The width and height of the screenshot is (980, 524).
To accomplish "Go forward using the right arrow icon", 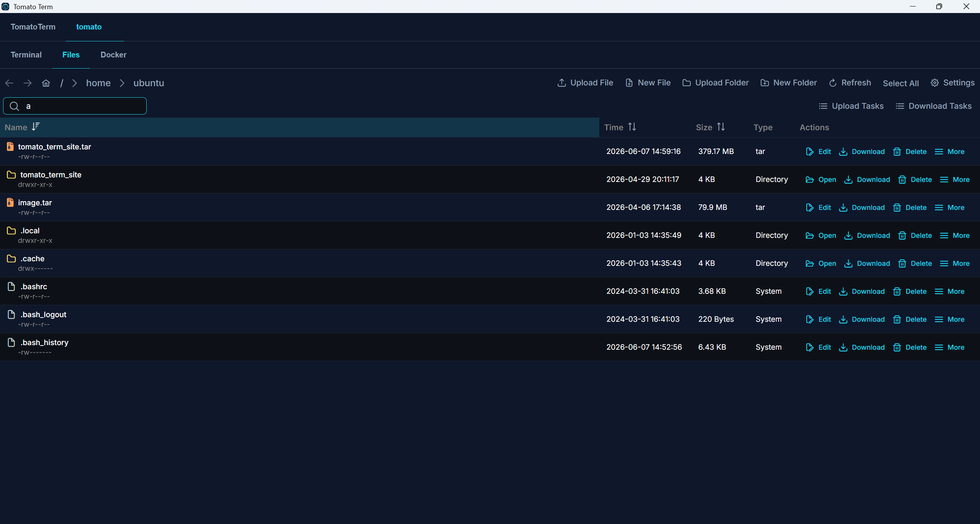I will click(28, 83).
